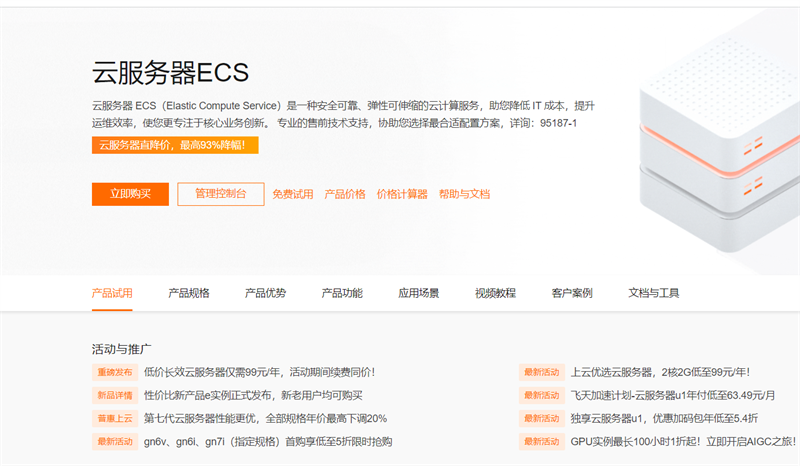Open the 免费试用 link
800x466 pixels.
tap(292, 194)
